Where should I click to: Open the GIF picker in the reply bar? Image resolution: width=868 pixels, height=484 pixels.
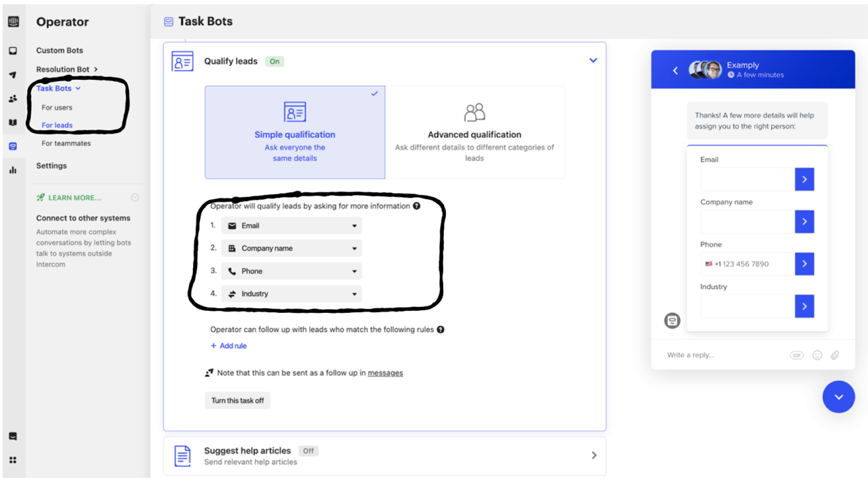pyautogui.click(x=796, y=354)
